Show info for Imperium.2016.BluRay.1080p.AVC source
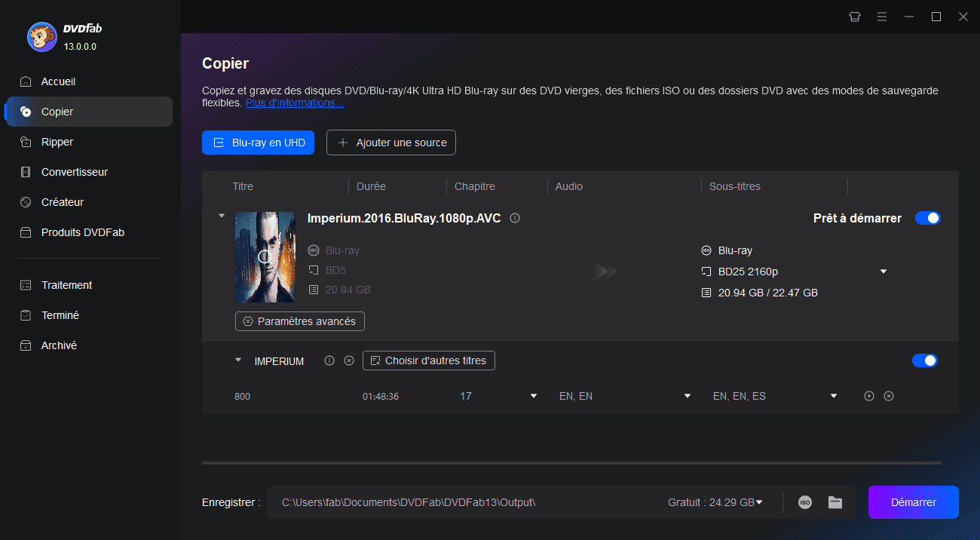Viewport: 980px width, 540px height. pyautogui.click(x=515, y=218)
